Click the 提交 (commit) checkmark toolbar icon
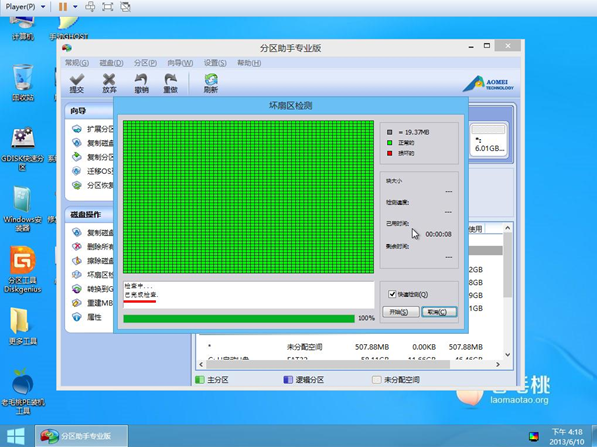Image resolution: width=597 pixels, height=447 pixels. click(x=77, y=83)
